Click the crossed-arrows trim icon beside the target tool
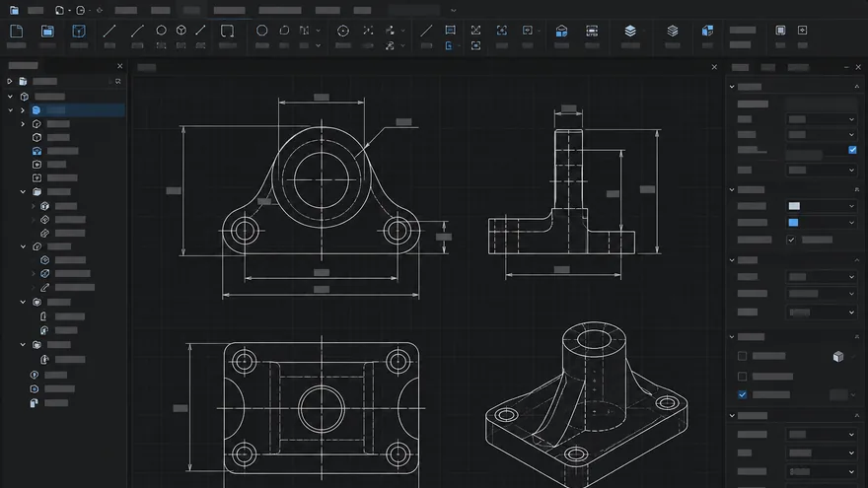 click(x=368, y=31)
